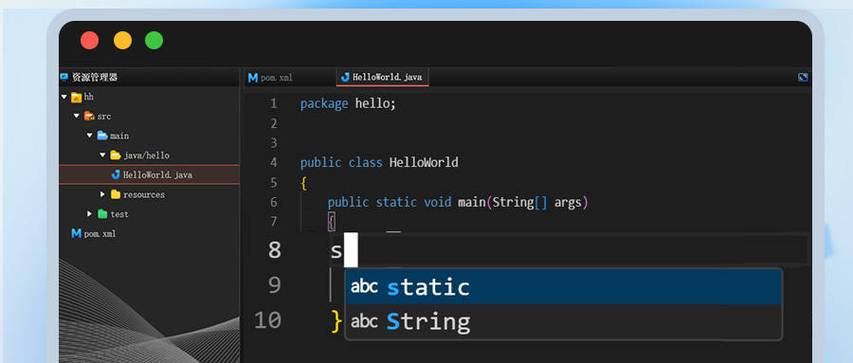Select the resources tree row label
Image resolution: width=853 pixels, height=363 pixels.
click(144, 194)
